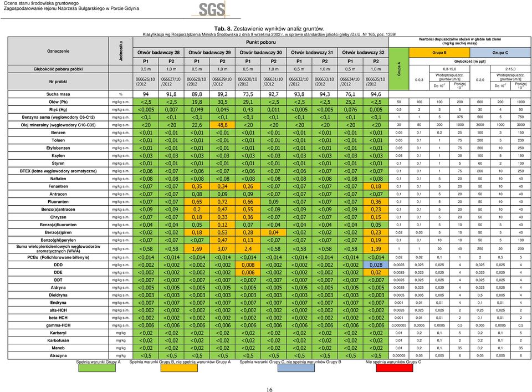The width and height of the screenshot is (532, 392).
Task: Click sample number '066626/10 /2012'
Action: 146,82
